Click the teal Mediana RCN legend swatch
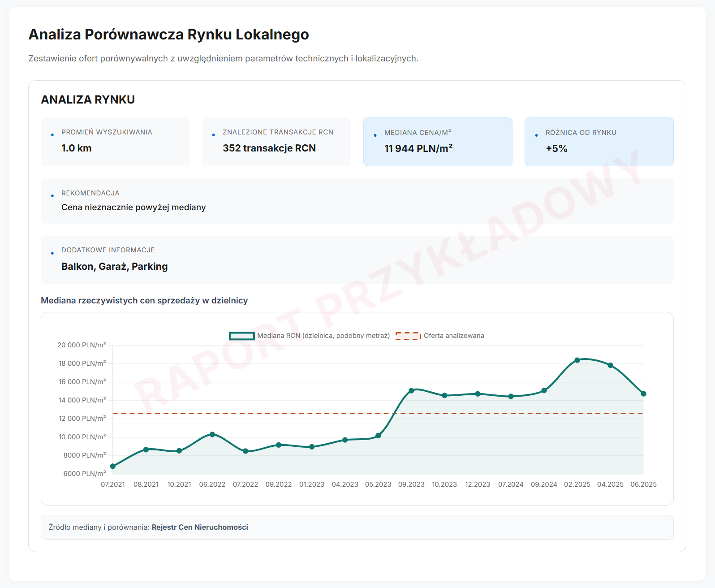Viewport: 715px width, 588px height. [x=242, y=336]
